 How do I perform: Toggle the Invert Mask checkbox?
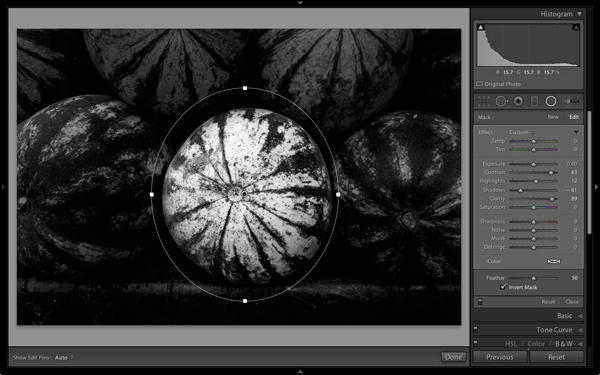click(x=503, y=287)
